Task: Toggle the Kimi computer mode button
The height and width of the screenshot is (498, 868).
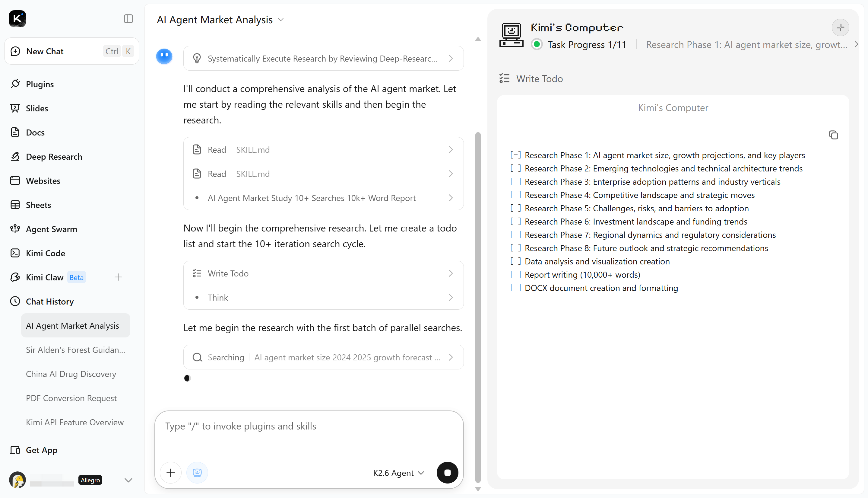Action: click(197, 473)
